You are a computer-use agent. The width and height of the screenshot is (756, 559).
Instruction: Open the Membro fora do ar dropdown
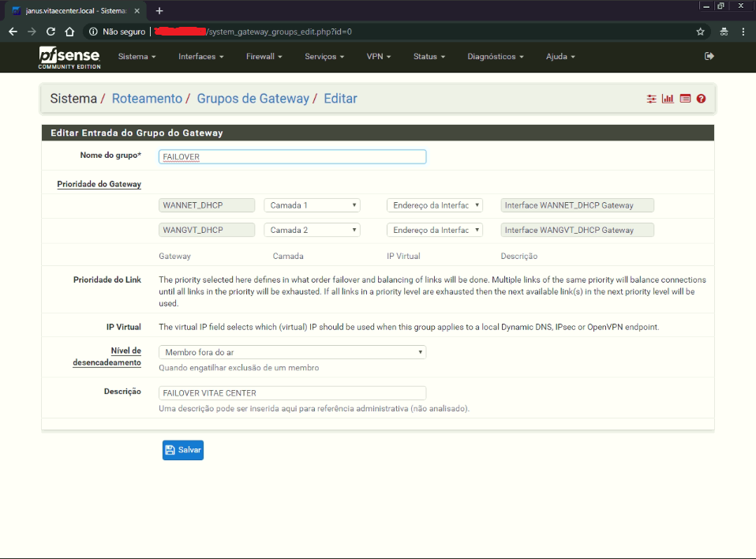tap(292, 352)
